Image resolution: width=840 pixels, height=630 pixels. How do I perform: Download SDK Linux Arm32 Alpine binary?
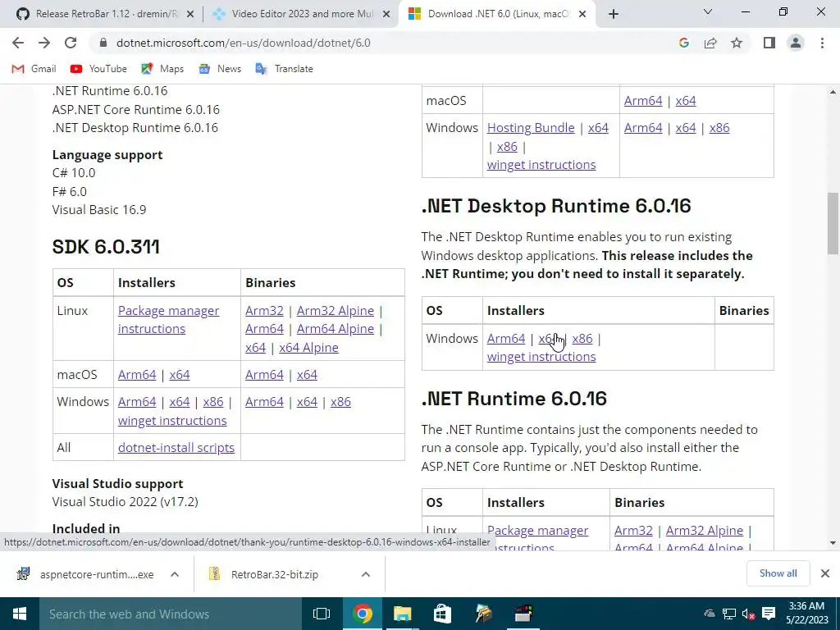[x=336, y=311]
